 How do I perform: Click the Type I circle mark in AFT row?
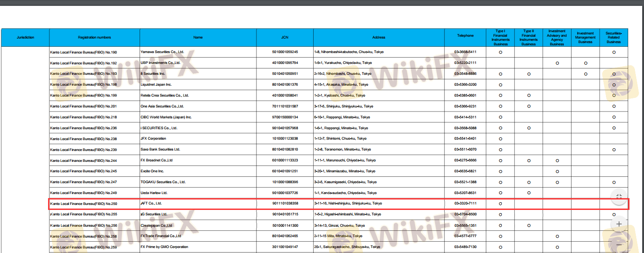pos(500,204)
